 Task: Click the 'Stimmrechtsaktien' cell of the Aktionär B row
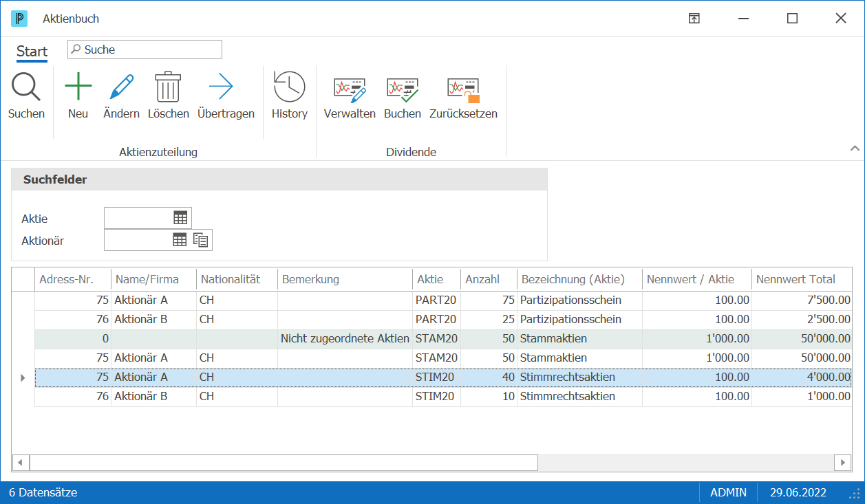tap(579, 396)
